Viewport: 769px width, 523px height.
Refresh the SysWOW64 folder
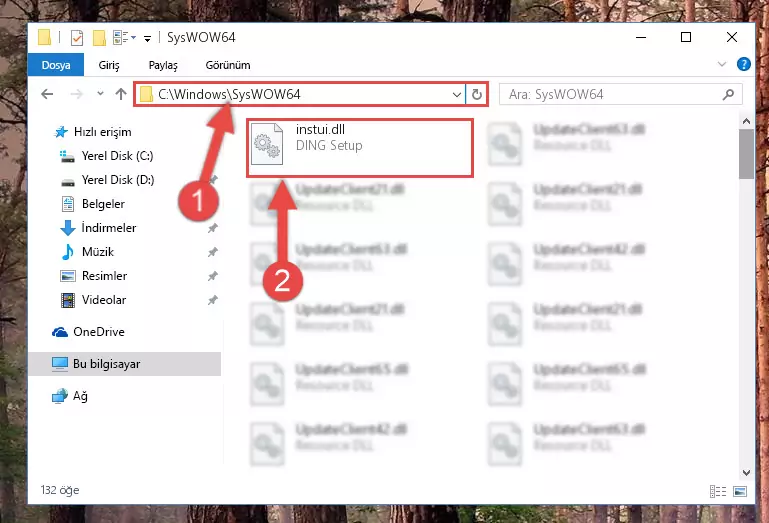point(477,94)
